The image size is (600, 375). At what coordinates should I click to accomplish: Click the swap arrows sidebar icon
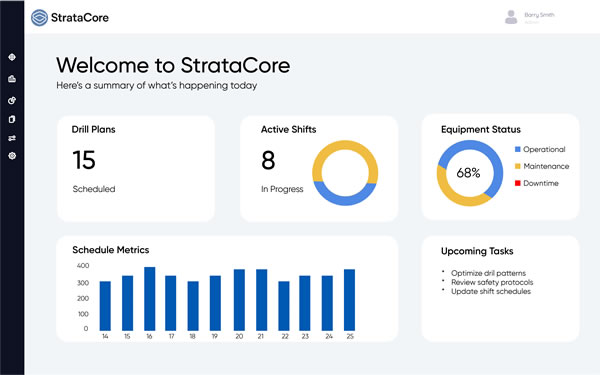pyautogui.click(x=12, y=138)
